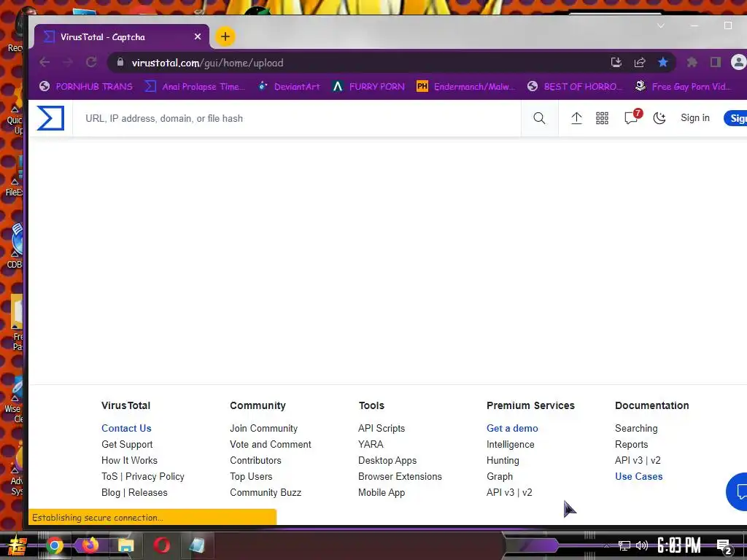Click How It Works link
Viewport: 747px width, 560px height.
(x=130, y=461)
